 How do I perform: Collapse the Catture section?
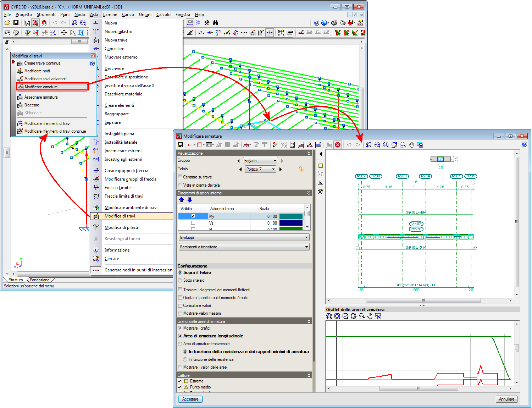(309, 375)
